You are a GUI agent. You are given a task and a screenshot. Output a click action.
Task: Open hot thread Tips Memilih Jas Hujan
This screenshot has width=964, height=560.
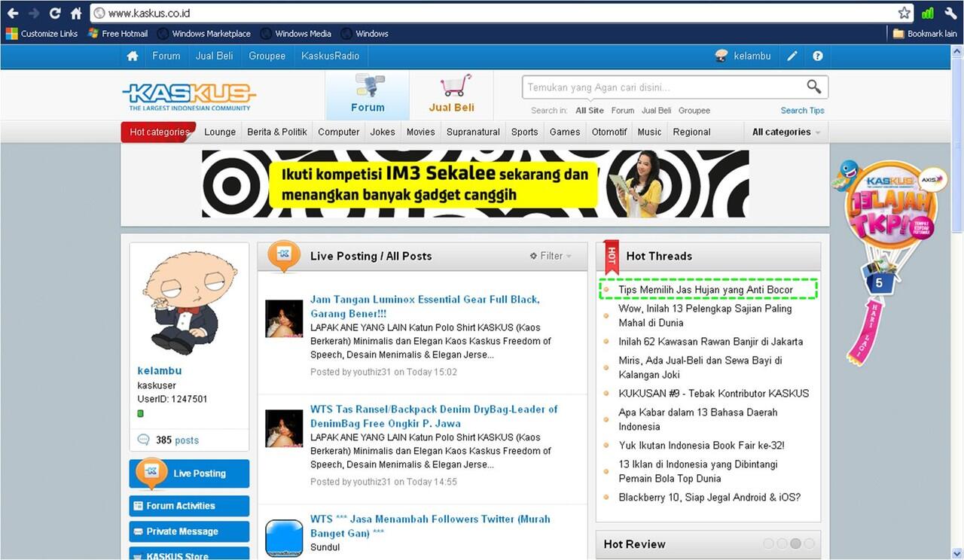(x=706, y=290)
